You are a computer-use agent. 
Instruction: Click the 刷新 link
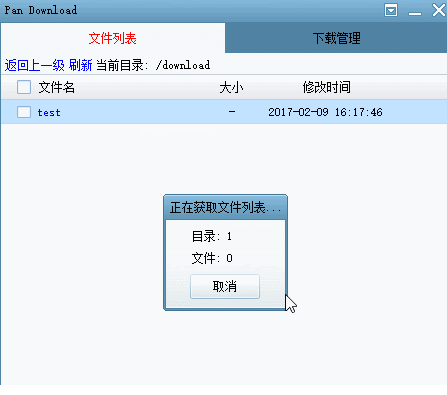80,65
